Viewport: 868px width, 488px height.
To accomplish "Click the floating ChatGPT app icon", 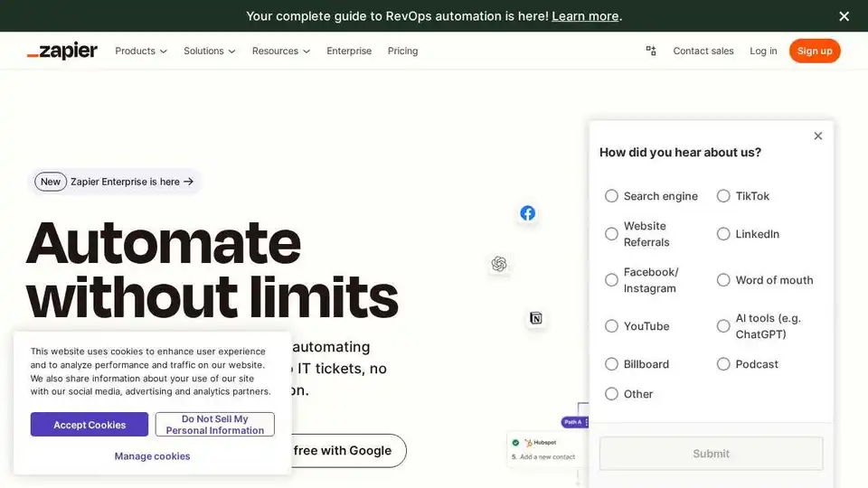I will pos(499,264).
